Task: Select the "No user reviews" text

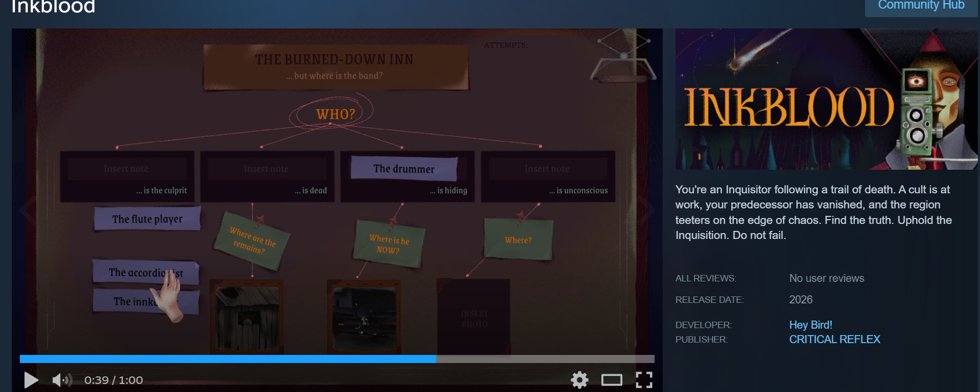Action: [826, 278]
